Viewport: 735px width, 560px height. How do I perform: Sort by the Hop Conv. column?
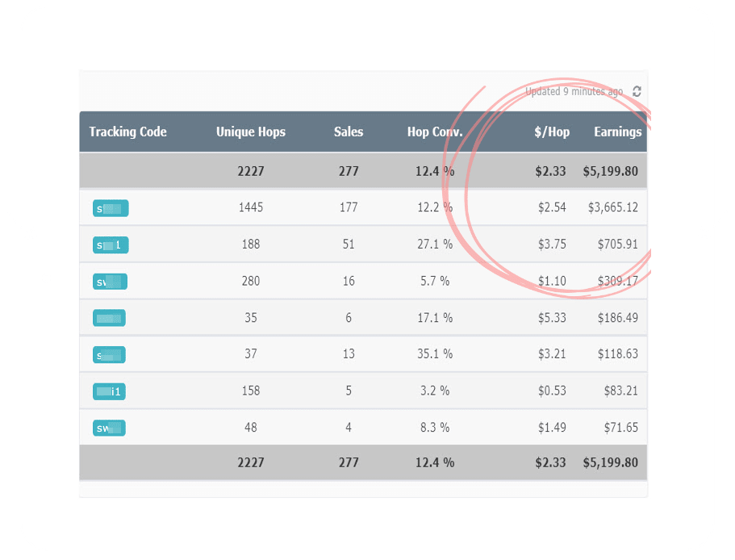pyautogui.click(x=435, y=132)
